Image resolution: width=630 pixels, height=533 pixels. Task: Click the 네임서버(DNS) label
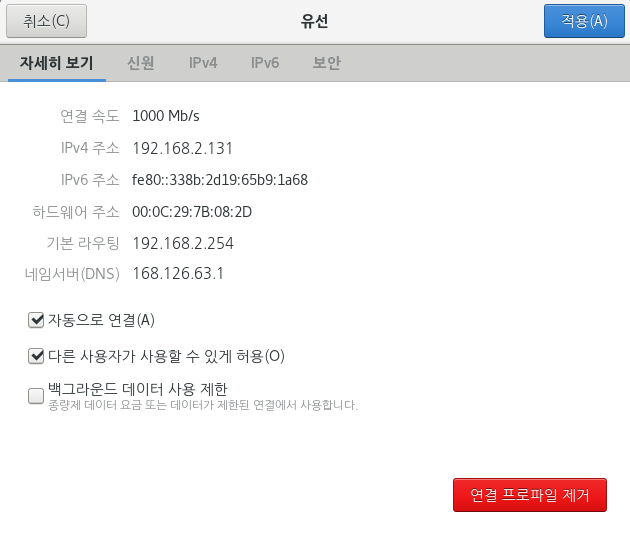point(72,274)
